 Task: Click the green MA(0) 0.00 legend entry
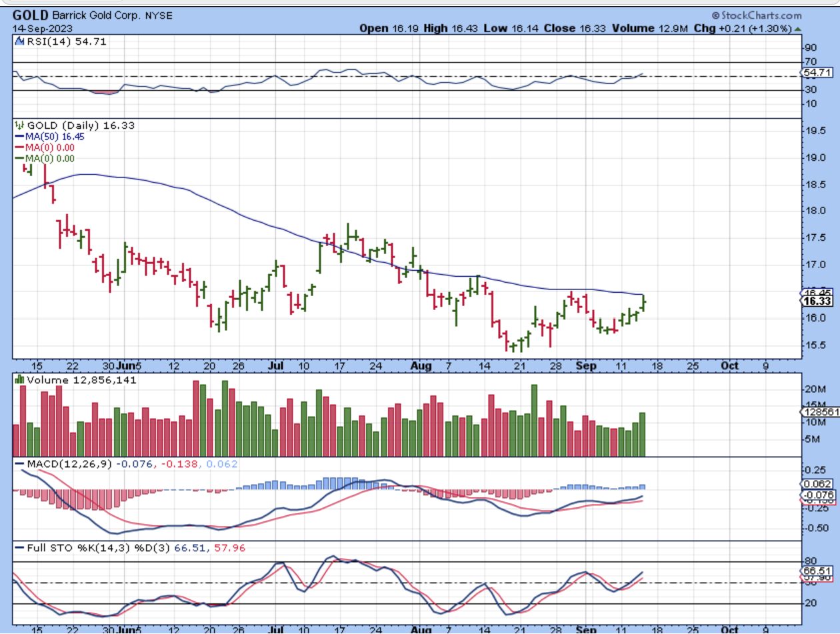click(x=45, y=159)
